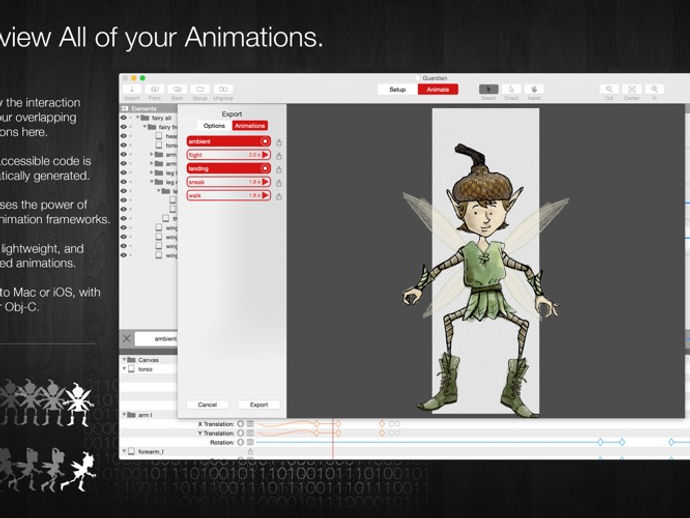
Task: Click the Elements panel header icon
Action: click(125, 108)
